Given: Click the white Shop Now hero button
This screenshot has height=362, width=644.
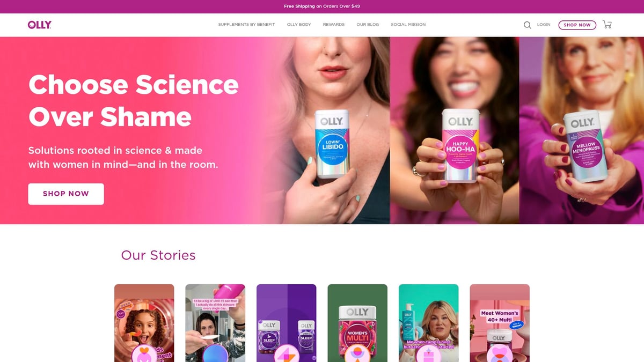Looking at the screenshot, I should [66, 194].
